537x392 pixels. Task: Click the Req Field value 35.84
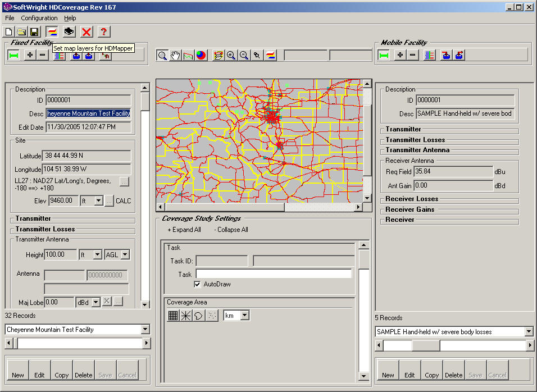click(453, 171)
